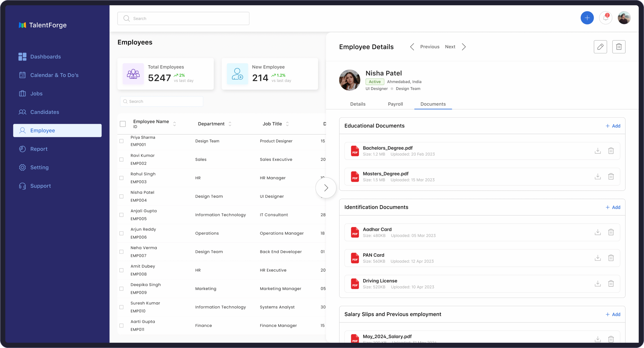The image size is (644, 348).
Task: Check the Neha Verma row checkbox
Action: click(122, 252)
